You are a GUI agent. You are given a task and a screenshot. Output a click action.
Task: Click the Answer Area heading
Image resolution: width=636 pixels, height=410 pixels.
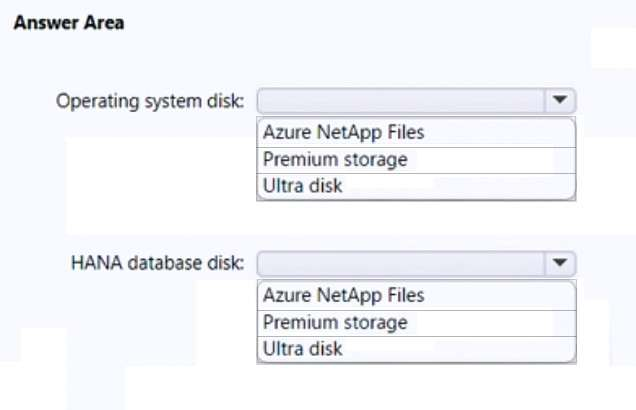[68, 23]
